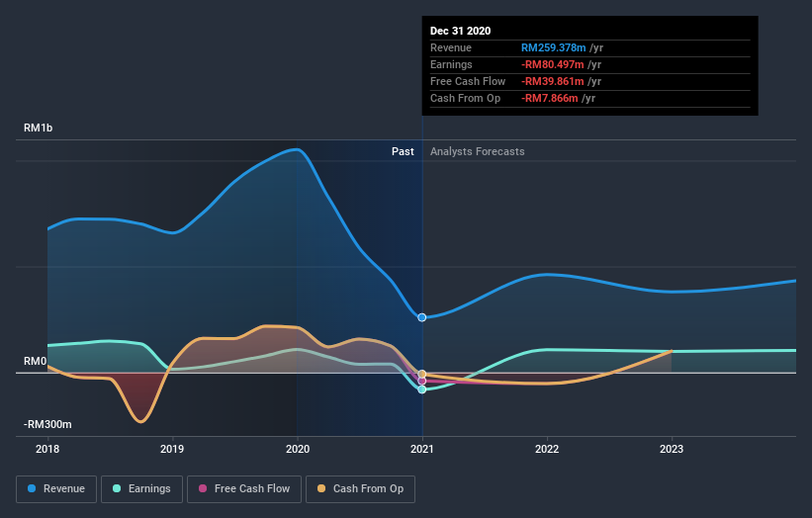Screen dimensions: 812x518
Task: Click the orange Cash From Op data point
Action: coord(422,374)
